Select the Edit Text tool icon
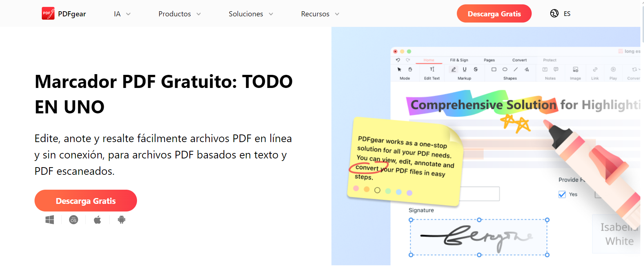This screenshot has width=644, height=266. (x=432, y=69)
